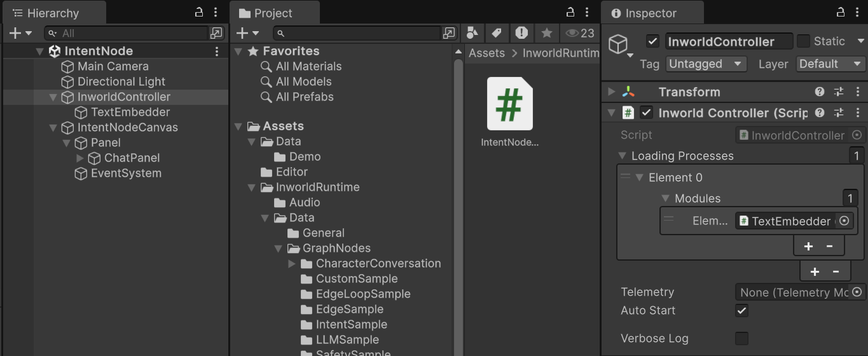
Task: Select Main Camera object
Action: click(113, 66)
